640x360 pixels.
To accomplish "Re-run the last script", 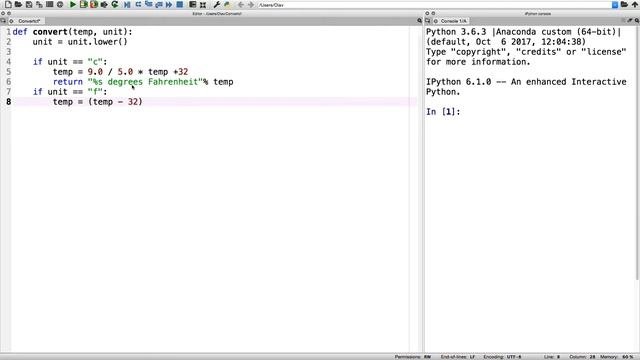I will [x=115, y=4].
